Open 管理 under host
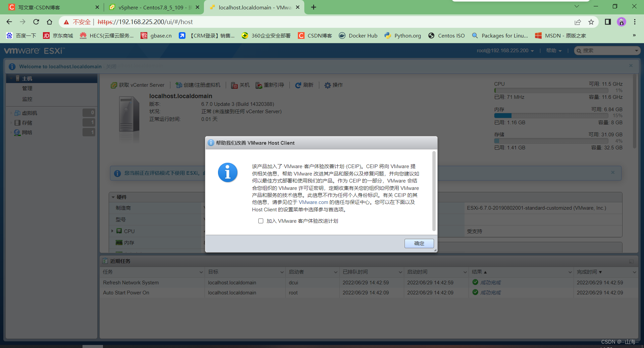The height and width of the screenshot is (348, 644). (x=27, y=88)
